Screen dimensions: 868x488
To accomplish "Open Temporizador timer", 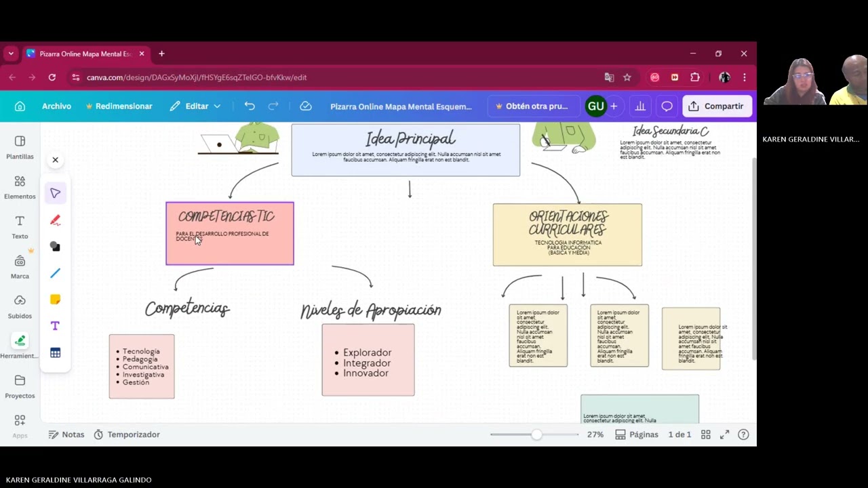I will tap(127, 434).
